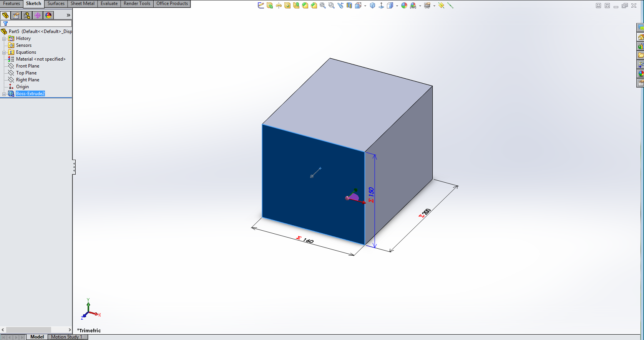Click the green dashed line icon
The image size is (644, 340).
[x=450, y=5]
